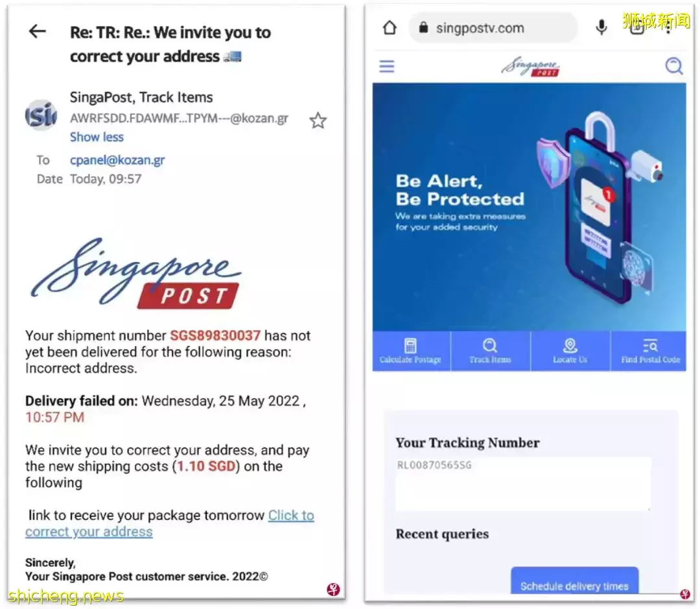Viewport: 700px width, 609px height.
Task: Open the browser tabs counter icon
Action: [x=637, y=28]
